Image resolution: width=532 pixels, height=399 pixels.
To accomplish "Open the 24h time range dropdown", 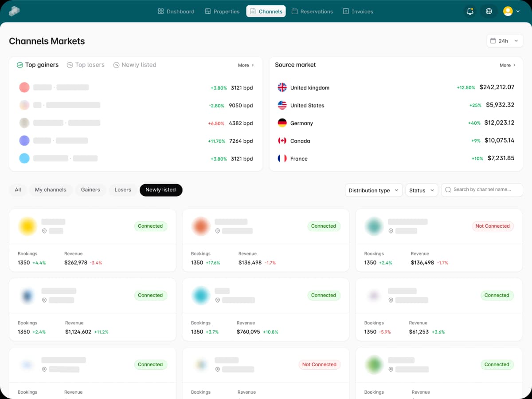I will (x=505, y=41).
